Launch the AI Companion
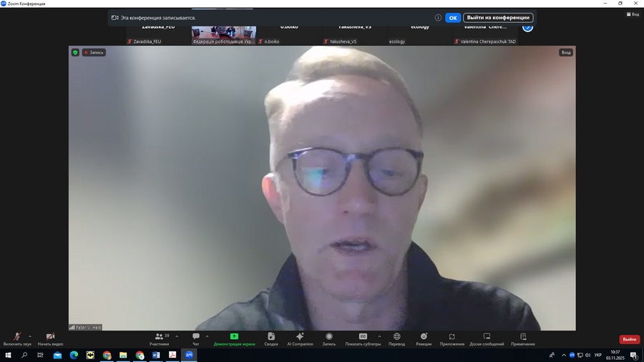Viewport: 644px width, 362px height. (300, 338)
